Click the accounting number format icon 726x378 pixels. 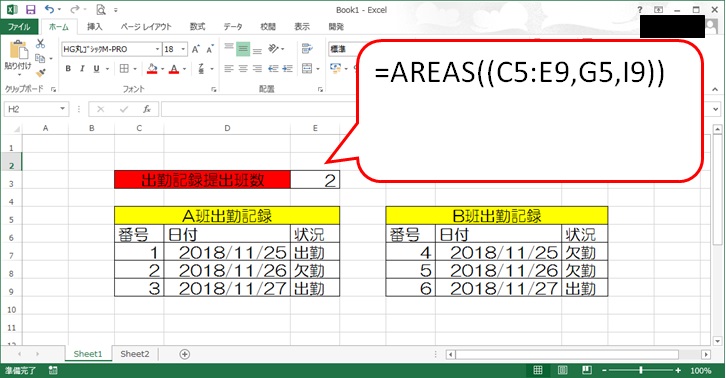[x=335, y=69]
